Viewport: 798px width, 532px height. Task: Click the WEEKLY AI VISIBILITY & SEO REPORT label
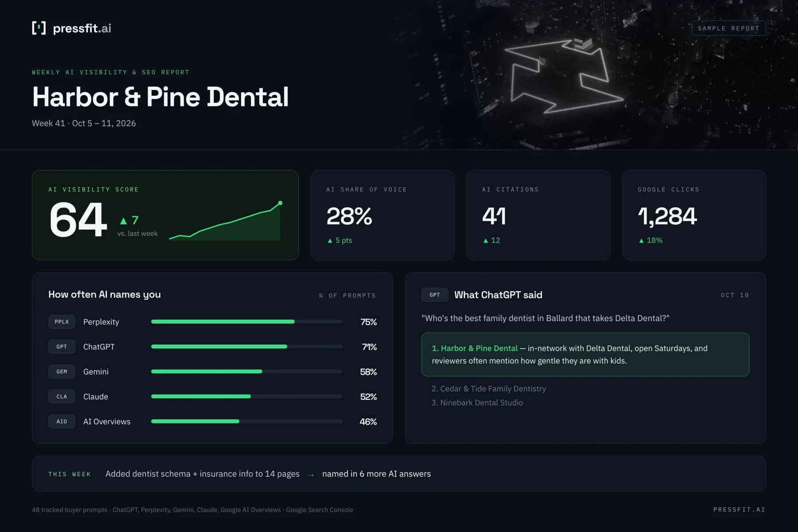[x=110, y=72]
